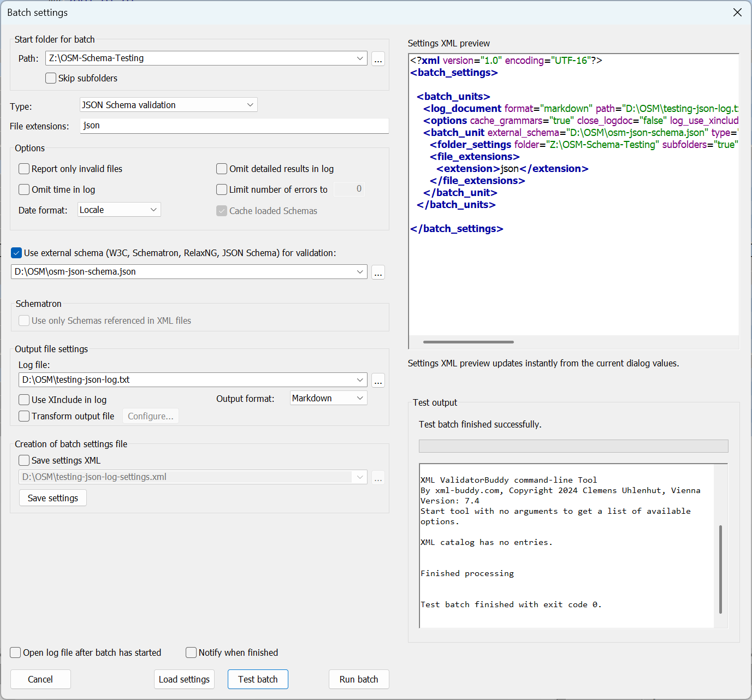This screenshot has height=700, width=752.
Task: Click 'Test batch finished successfully.' status text
Action: pyautogui.click(x=480, y=424)
